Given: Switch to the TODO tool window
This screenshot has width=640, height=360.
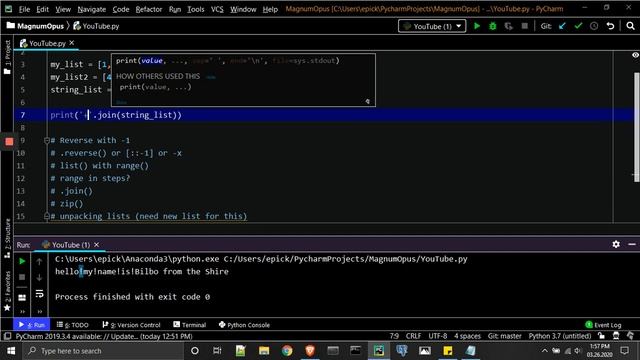Looking at the screenshot, I should (x=72, y=325).
